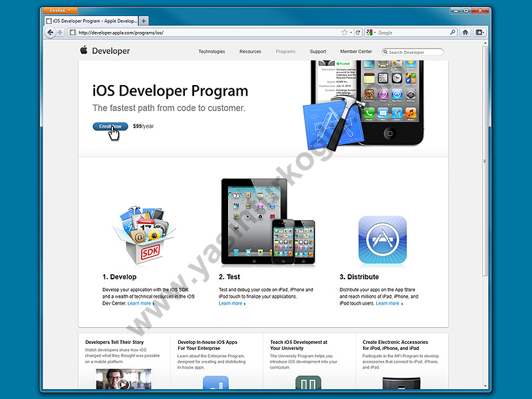532x399 pixels.
Task: Click the scrollbar up arrow
Action: pyautogui.click(x=485, y=43)
